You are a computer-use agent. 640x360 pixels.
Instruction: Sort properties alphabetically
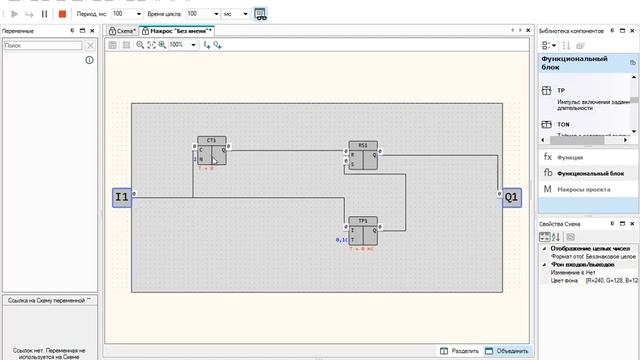pos(556,237)
